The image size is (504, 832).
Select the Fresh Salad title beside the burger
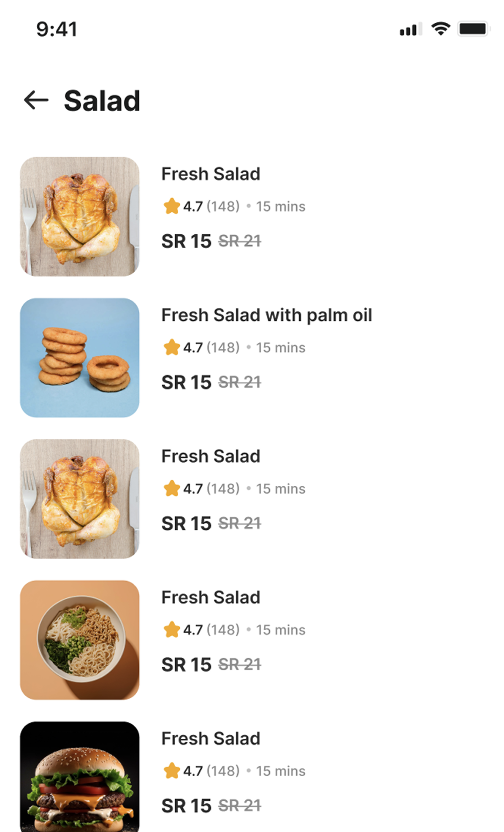point(211,739)
